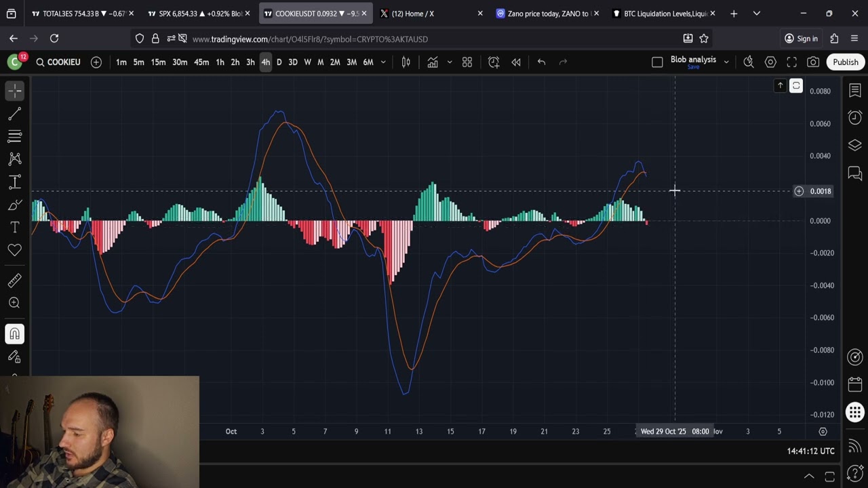
Task: Open the Fibonacci retracement tools
Action: [15, 136]
